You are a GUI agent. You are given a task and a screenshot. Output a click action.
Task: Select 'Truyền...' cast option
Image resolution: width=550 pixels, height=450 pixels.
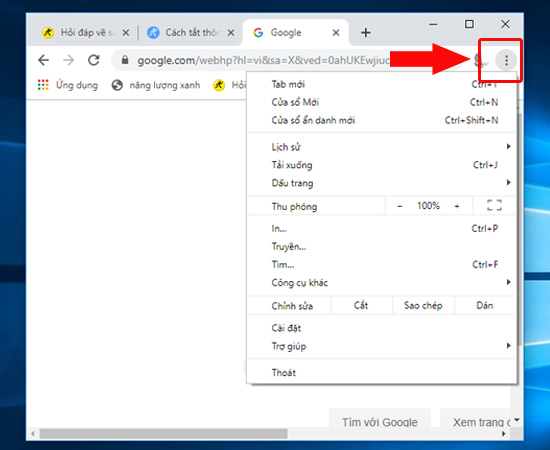tap(382, 247)
